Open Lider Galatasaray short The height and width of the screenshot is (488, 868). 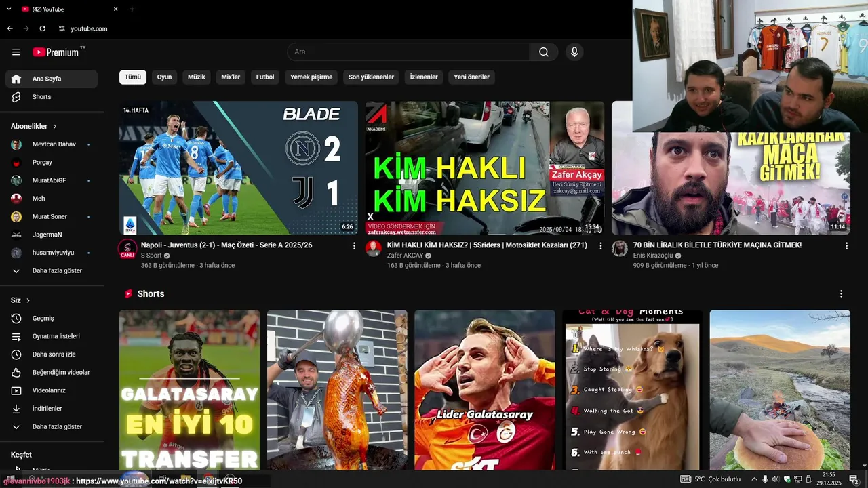coord(485,390)
